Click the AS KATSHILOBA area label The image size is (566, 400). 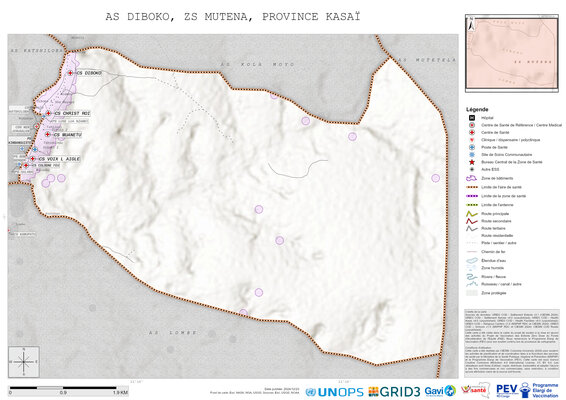[x=37, y=51]
